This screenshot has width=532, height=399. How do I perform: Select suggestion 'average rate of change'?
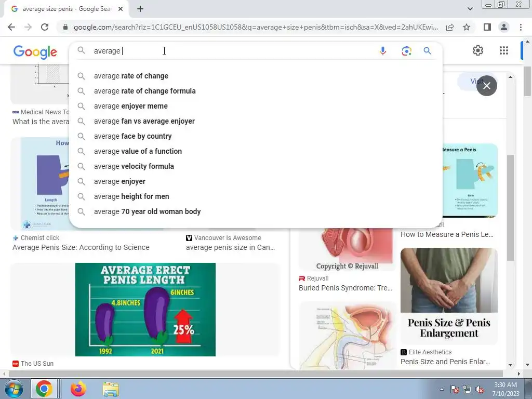click(x=256, y=76)
